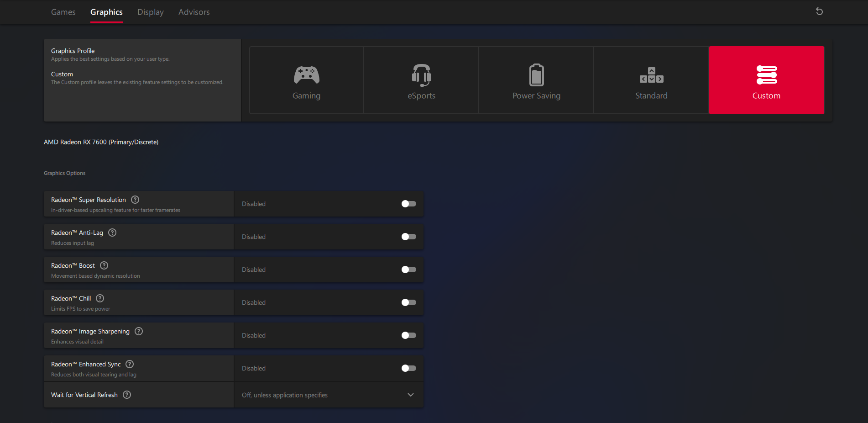Screen dimensions: 868x423
Task: Click the Radeon Boost label
Action: [x=73, y=265]
